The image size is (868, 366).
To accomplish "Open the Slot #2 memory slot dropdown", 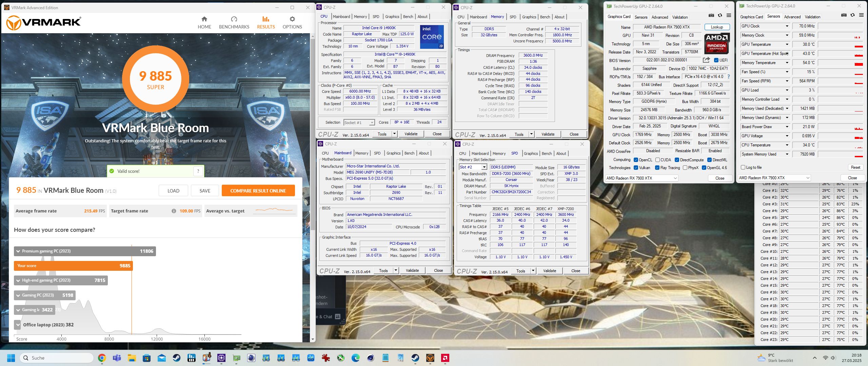I will tap(473, 167).
